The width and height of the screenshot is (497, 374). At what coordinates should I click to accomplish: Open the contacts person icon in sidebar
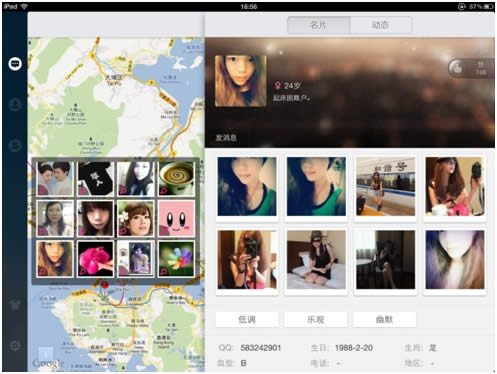[15, 104]
